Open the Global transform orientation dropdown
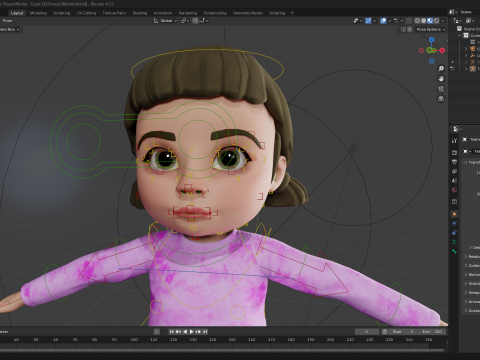The width and height of the screenshot is (480, 360). click(165, 21)
